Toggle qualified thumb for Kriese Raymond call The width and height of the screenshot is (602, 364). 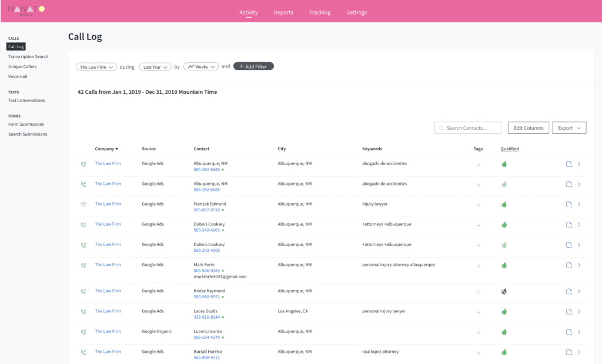coord(504,291)
